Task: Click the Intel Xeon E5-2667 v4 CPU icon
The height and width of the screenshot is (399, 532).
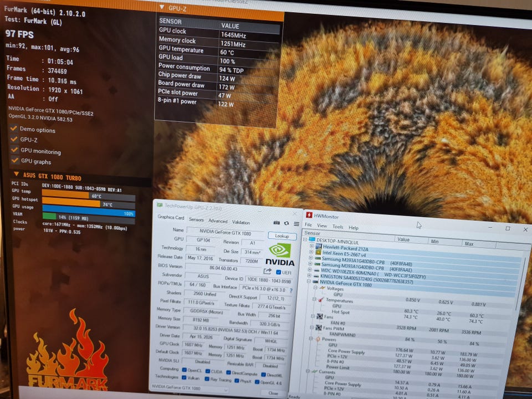Action: click(318, 252)
